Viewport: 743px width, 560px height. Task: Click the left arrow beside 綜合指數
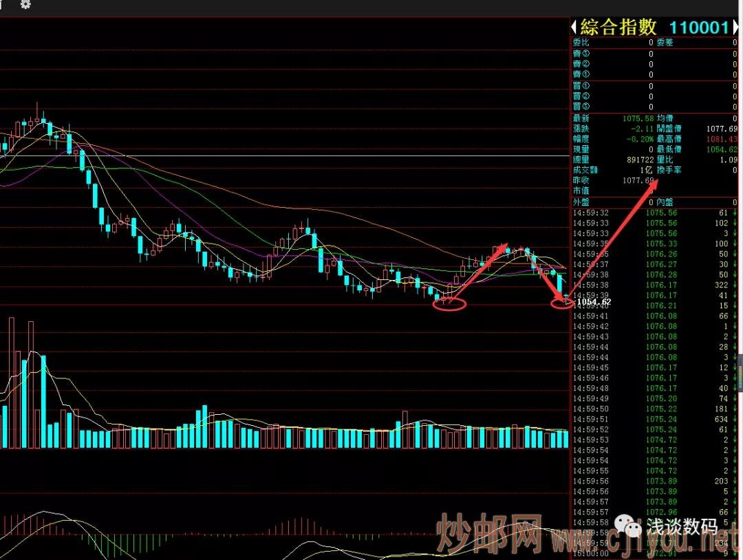coord(574,28)
